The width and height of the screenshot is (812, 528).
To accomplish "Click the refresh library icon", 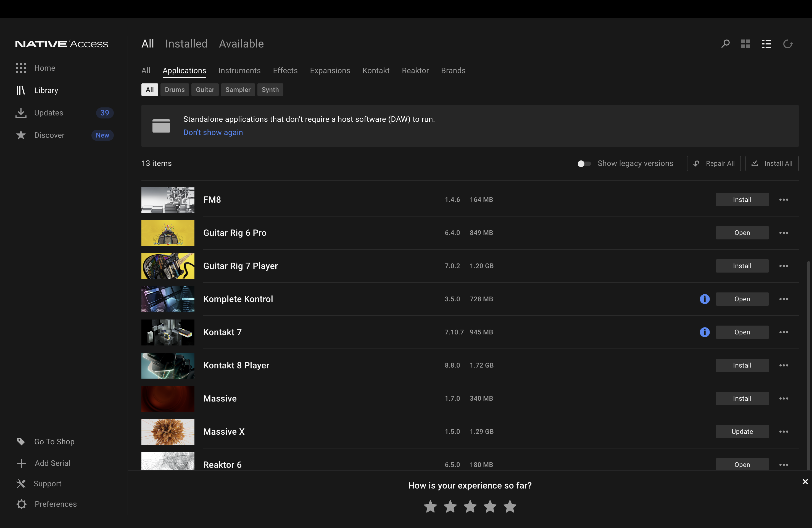I will coord(787,44).
